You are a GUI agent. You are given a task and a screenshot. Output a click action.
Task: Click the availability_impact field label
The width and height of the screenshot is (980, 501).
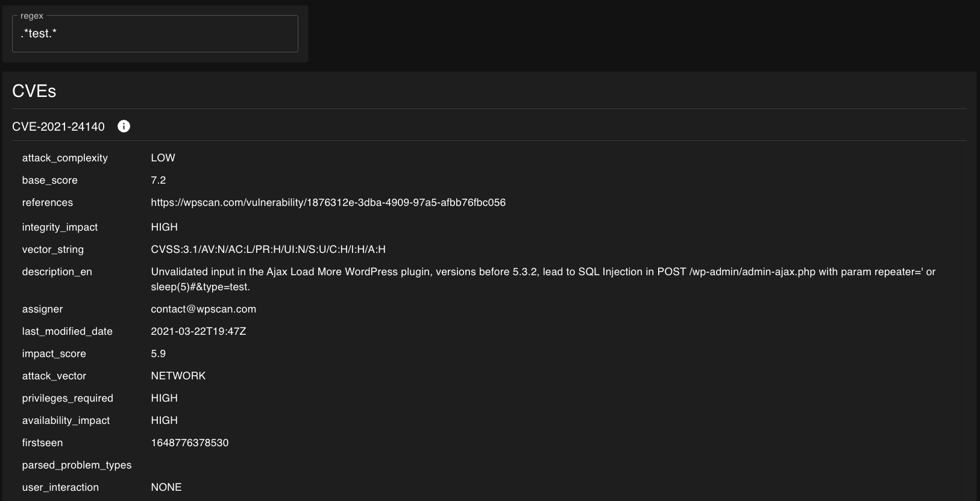(66, 421)
